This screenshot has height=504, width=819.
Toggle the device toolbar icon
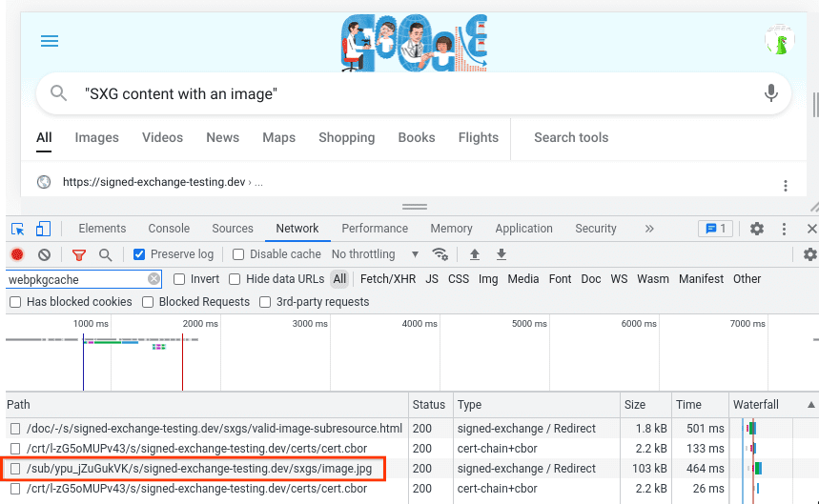coord(43,229)
